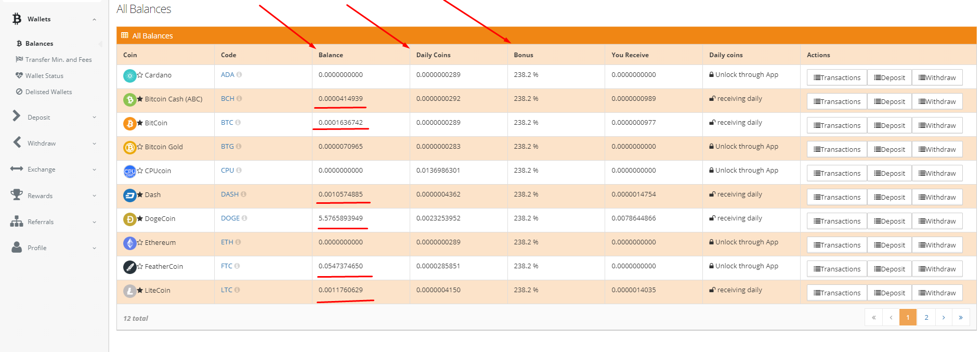Expand the Exchange sidebar menu
The width and height of the screenshot is (980, 352).
pyautogui.click(x=54, y=169)
